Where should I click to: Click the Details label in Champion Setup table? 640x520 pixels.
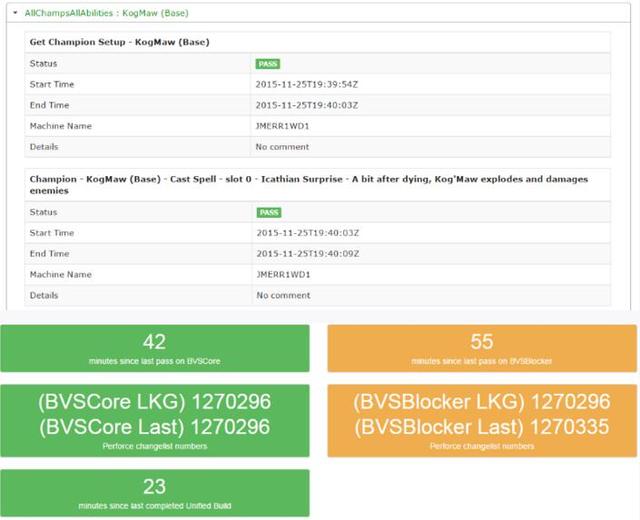click(x=44, y=147)
